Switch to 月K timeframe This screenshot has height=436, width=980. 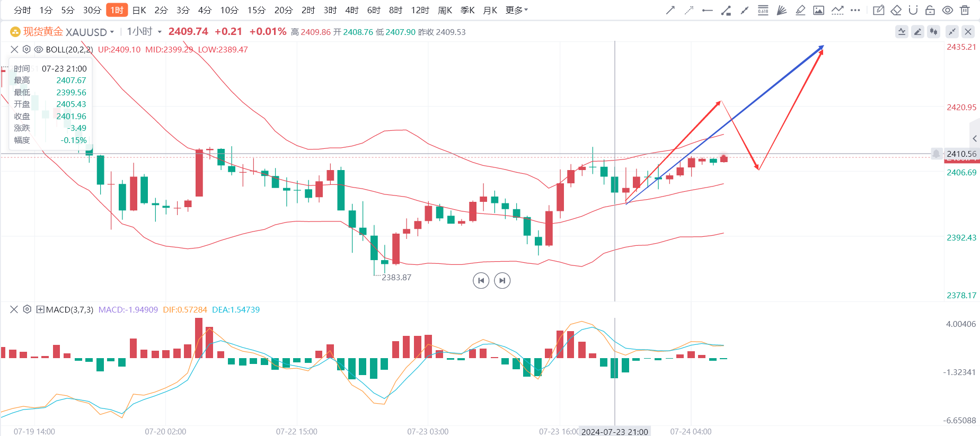(490, 10)
